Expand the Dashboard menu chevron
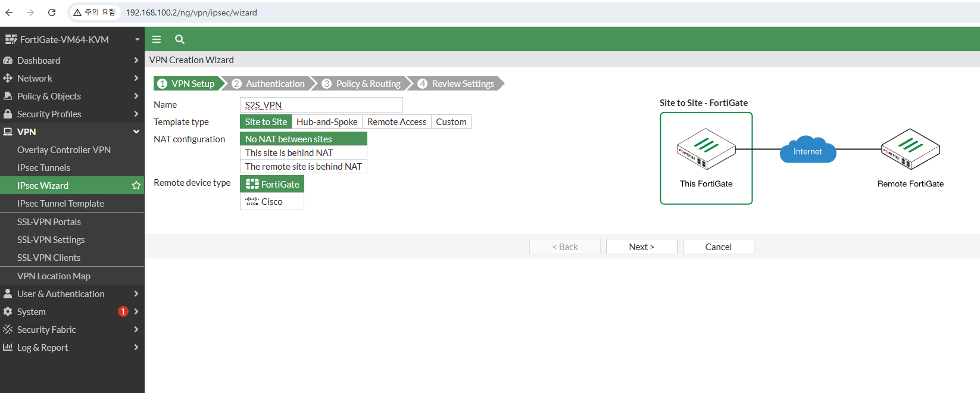980x393 pixels. [136, 60]
